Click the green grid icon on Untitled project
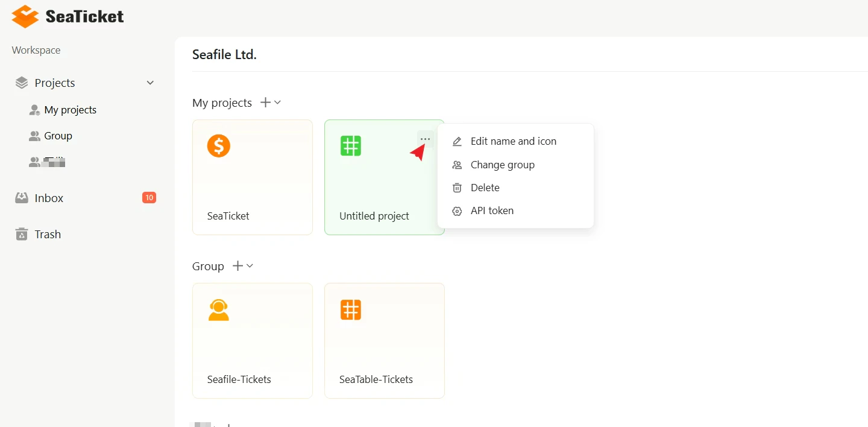The height and width of the screenshot is (427, 868). click(351, 146)
